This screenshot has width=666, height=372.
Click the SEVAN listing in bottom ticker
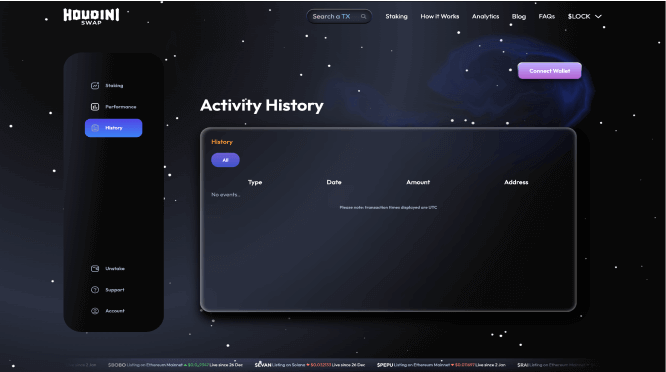[310, 365]
